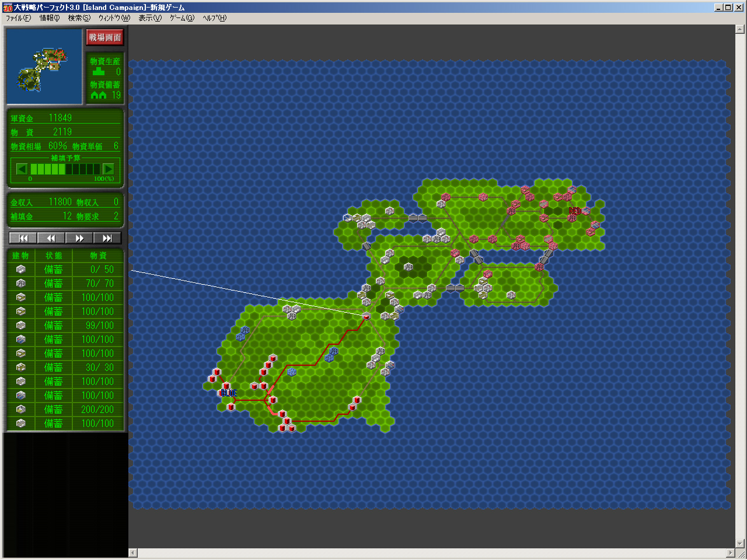The width and height of the screenshot is (747, 560).
Task: Click the 補填予算 budget gauge bar
Action: click(x=65, y=169)
